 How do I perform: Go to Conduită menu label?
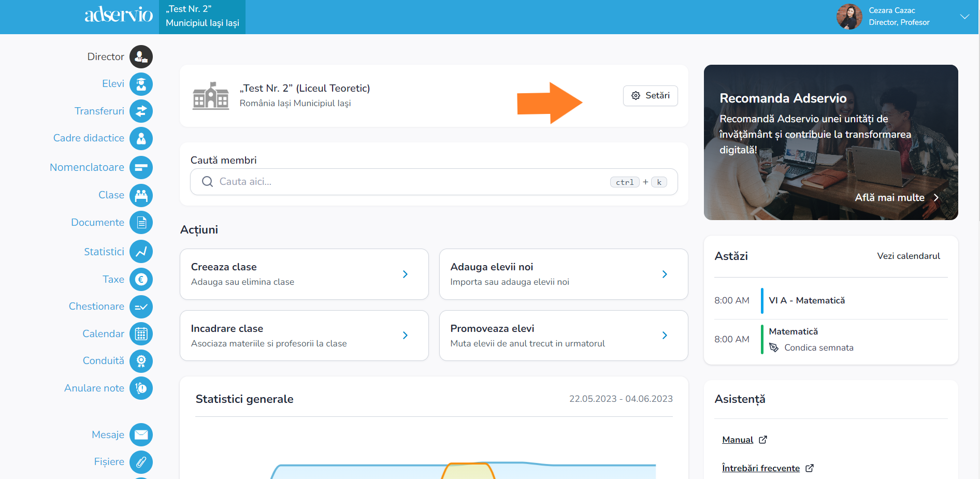pyautogui.click(x=104, y=361)
